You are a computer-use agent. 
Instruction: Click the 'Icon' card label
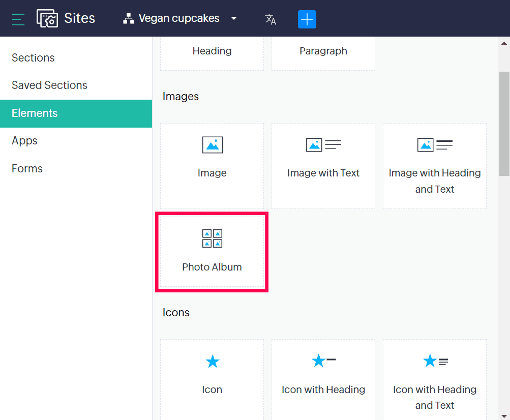click(212, 389)
